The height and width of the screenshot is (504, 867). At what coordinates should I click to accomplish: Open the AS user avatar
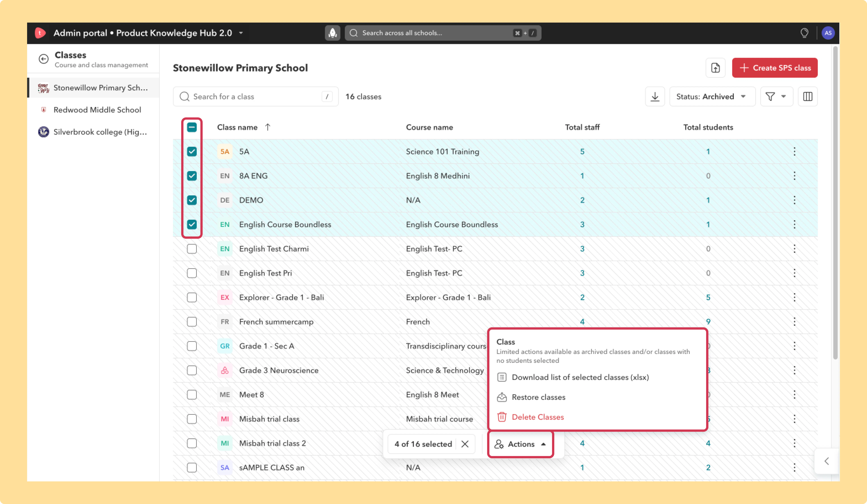(828, 33)
